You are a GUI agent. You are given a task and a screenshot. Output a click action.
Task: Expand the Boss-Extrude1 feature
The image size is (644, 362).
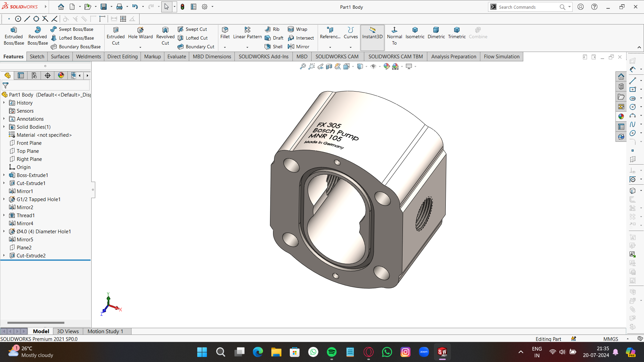pos(4,175)
